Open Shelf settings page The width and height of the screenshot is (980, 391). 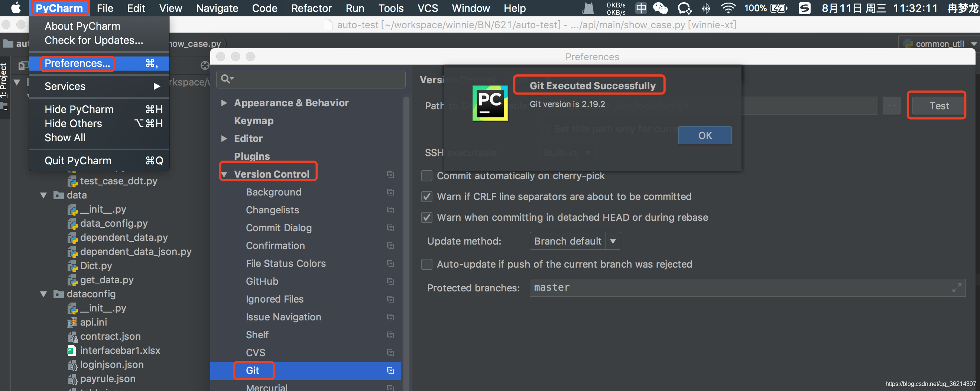257,335
